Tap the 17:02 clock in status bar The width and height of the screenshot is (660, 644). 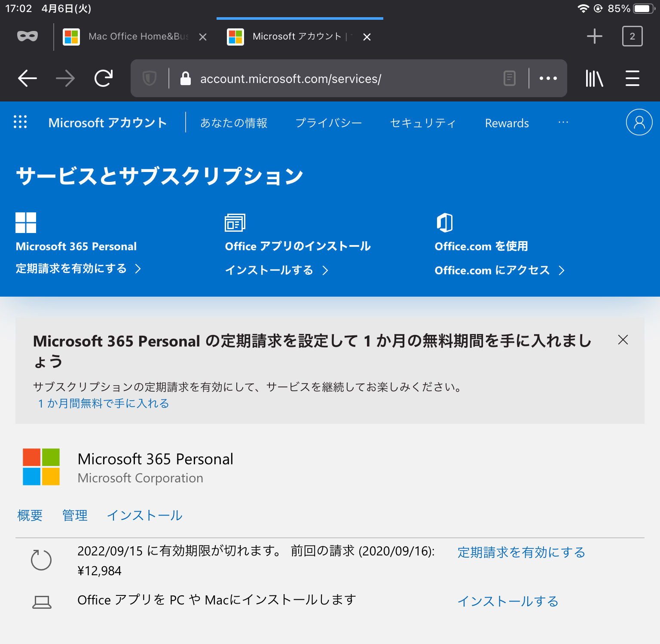pos(18,9)
